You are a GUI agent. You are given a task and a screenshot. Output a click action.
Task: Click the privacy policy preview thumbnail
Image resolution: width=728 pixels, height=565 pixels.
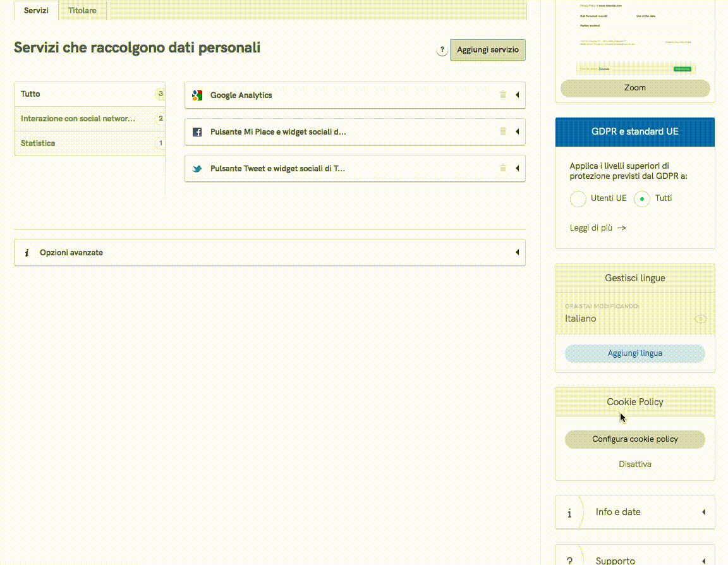[x=634, y=38]
